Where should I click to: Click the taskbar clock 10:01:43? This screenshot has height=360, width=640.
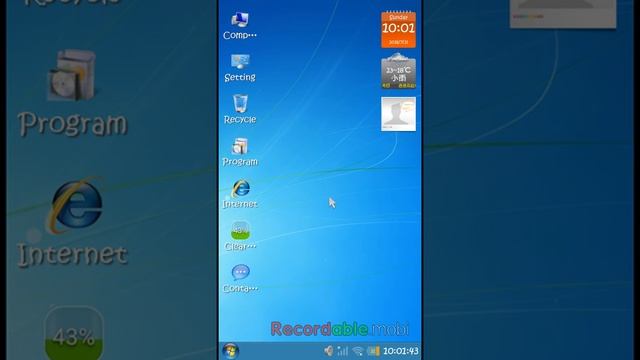(401, 351)
